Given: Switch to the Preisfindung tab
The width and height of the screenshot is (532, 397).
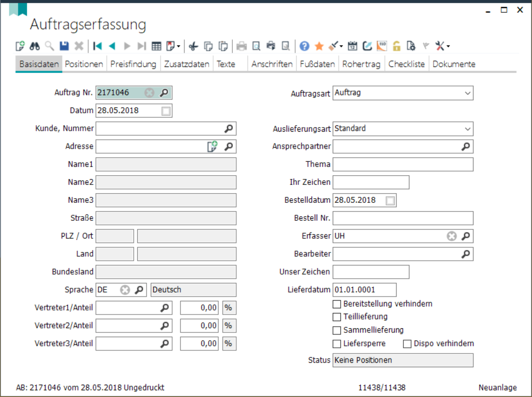Looking at the screenshot, I should tap(133, 64).
